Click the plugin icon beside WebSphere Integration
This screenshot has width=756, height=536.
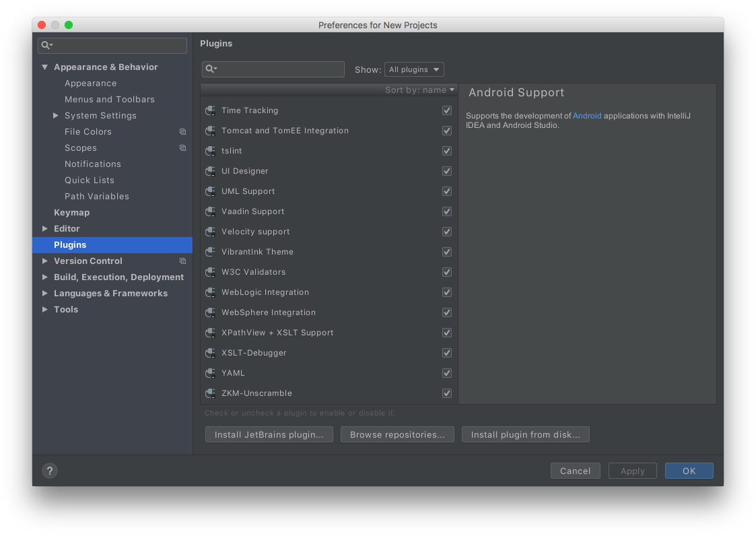pyautogui.click(x=210, y=312)
